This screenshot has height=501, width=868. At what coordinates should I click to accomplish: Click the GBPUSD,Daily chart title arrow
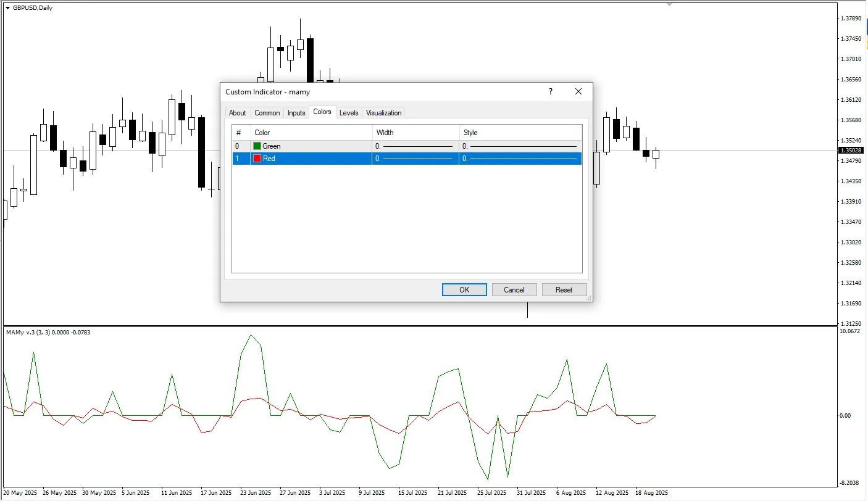[x=7, y=7]
